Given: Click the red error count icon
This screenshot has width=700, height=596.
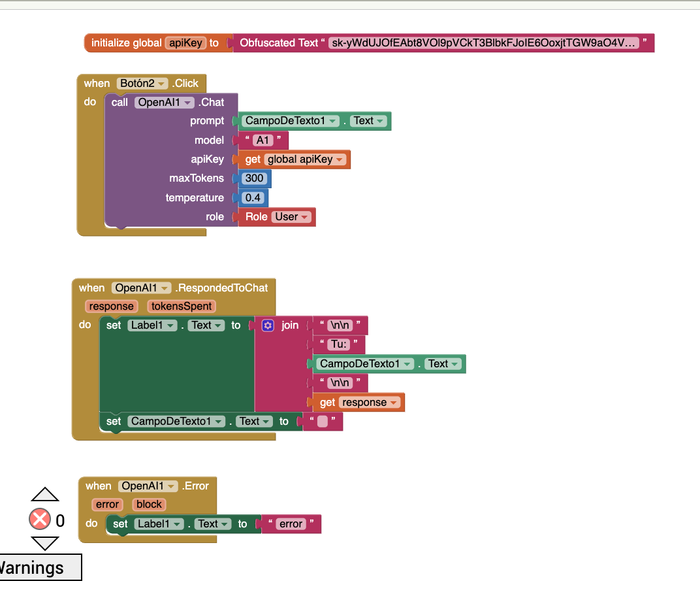Looking at the screenshot, I should point(40,520).
